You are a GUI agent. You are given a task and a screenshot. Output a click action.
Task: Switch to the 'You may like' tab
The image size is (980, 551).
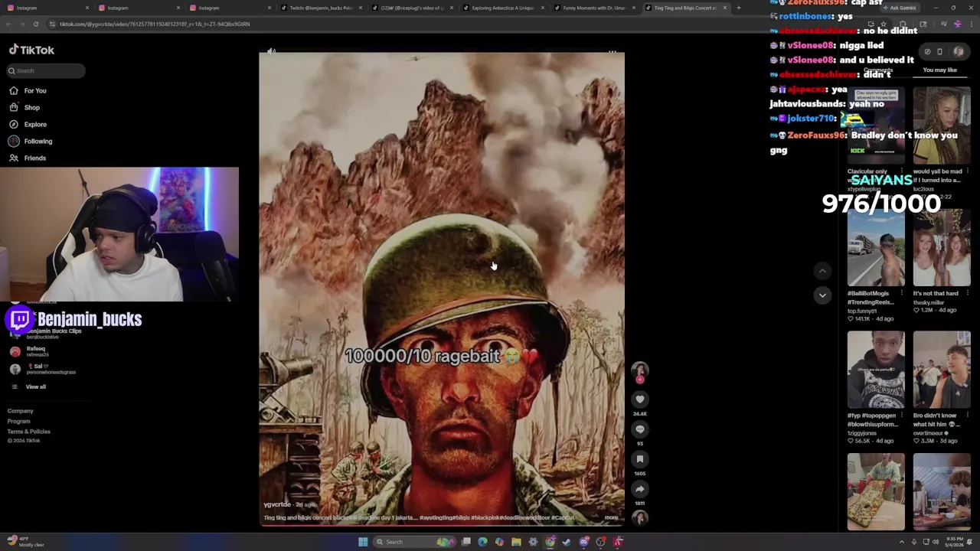939,70
